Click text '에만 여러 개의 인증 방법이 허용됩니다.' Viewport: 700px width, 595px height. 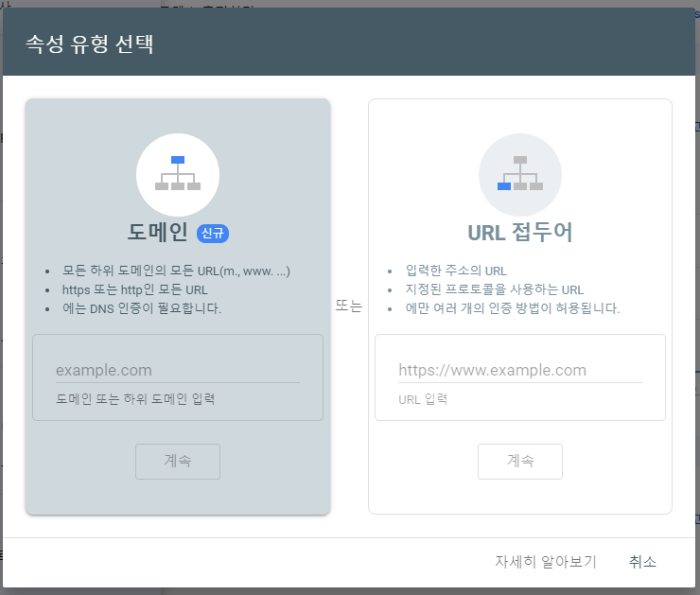coord(513,308)
